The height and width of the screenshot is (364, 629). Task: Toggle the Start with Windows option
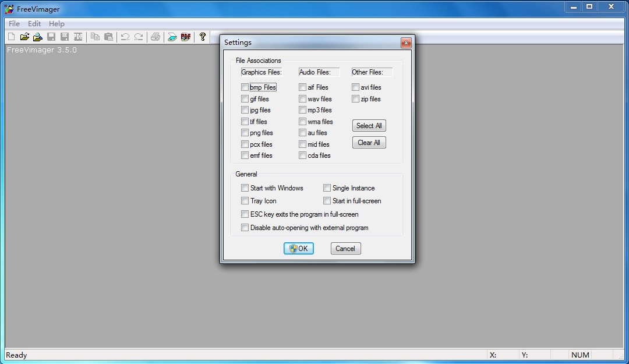[245, 188]
